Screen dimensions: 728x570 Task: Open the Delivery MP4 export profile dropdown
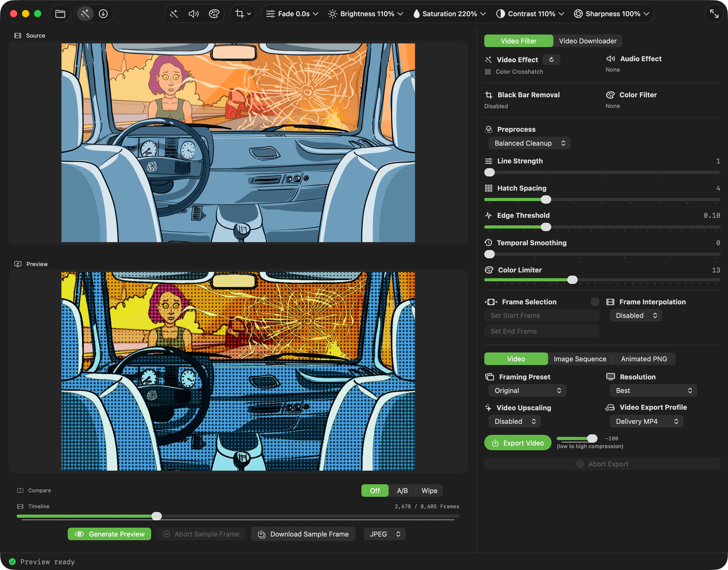tap(646, 421)
